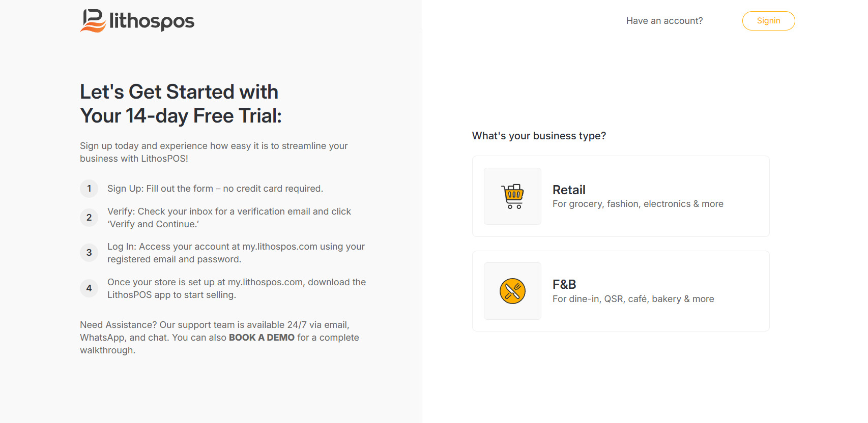
Task: Select the Retail business type title
Action: click(569, 190)
